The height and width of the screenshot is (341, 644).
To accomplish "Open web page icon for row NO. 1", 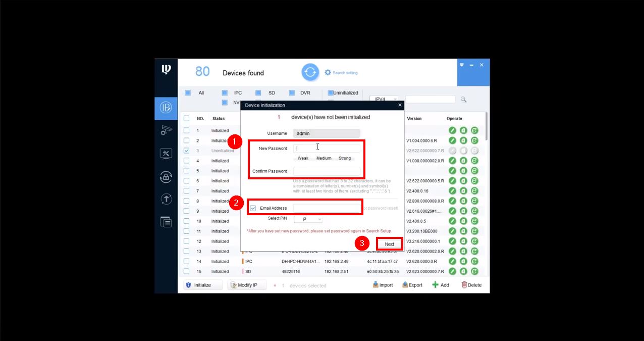I will [474, 130].
